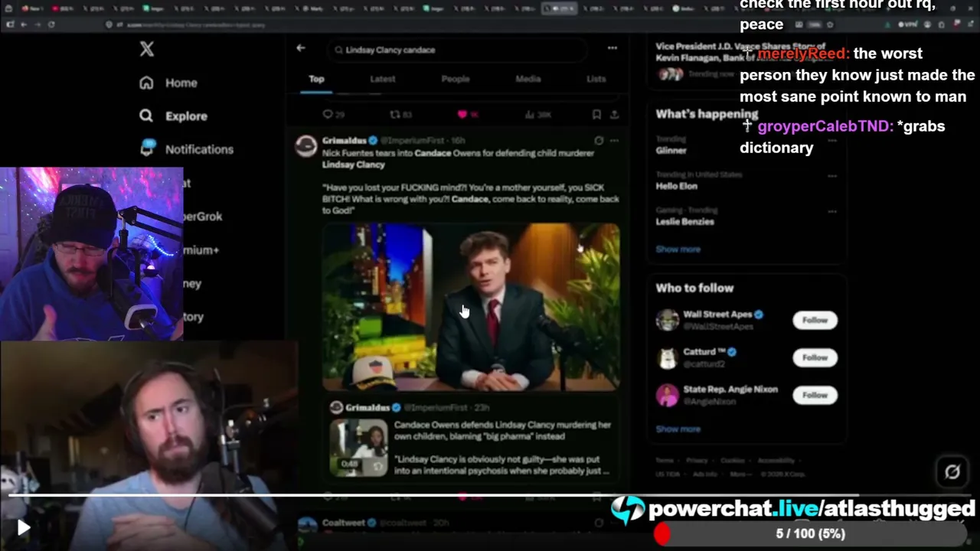Follow Wall Street Apes
980x551 pixels.
pyautogui.click(x=815, y=320)
